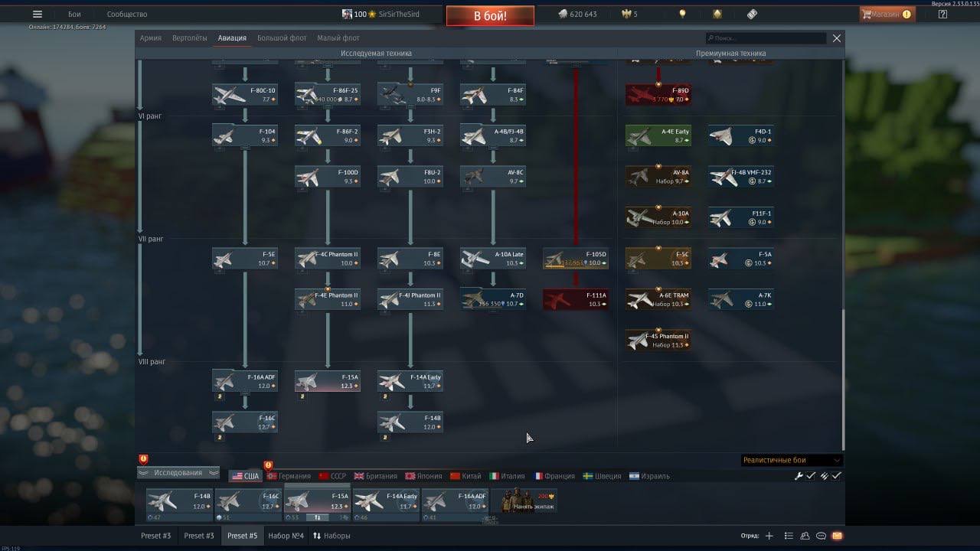
Task: Select the США nation tab
Action: click(x=246, y=476)
